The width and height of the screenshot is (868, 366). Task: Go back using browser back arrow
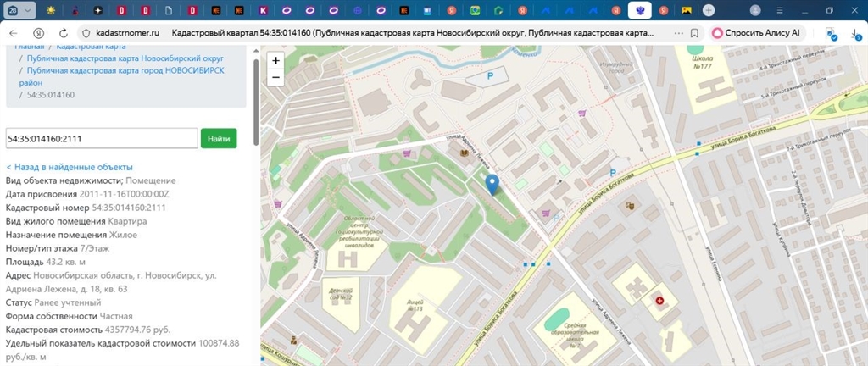14,32
